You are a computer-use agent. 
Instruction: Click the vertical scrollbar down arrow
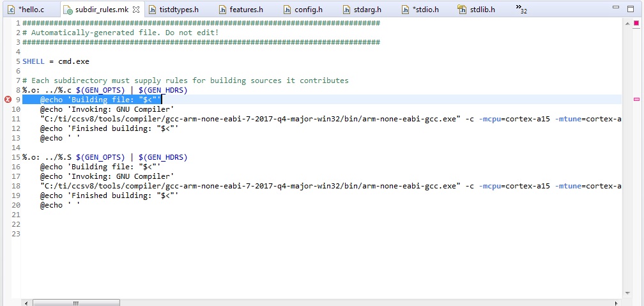pyautogui.click(x=627, y=293)
